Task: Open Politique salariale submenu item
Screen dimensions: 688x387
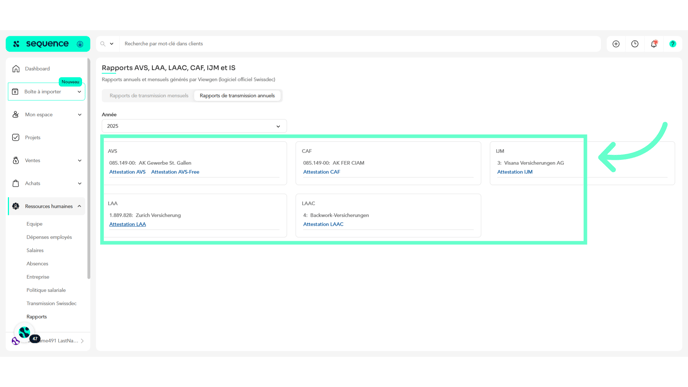Action: (46, 290)
